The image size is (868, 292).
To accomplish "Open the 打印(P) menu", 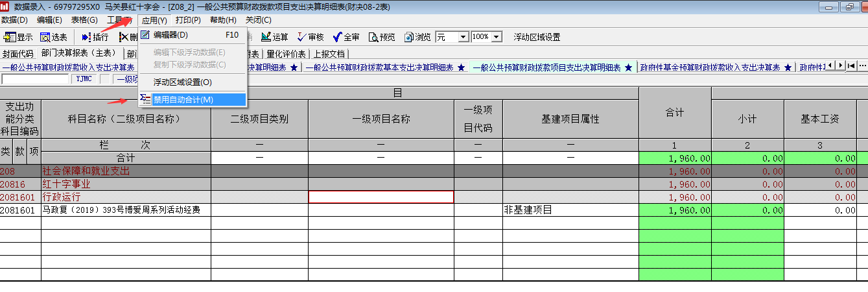I will [189, 20].
